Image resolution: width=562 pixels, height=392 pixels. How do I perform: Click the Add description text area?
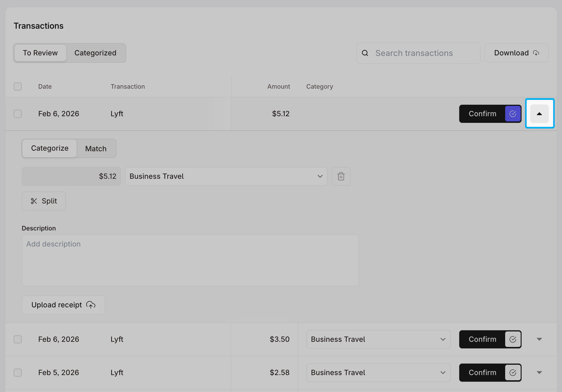tap(190, 261)
